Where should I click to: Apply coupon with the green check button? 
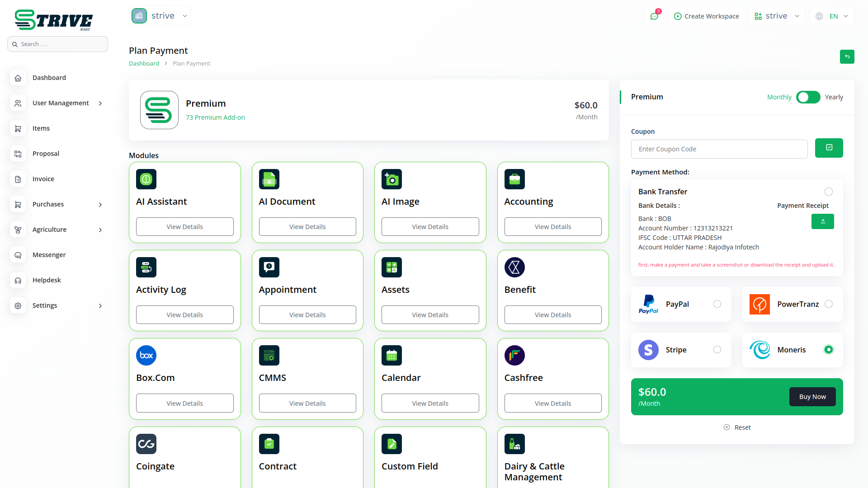point(829,148)
